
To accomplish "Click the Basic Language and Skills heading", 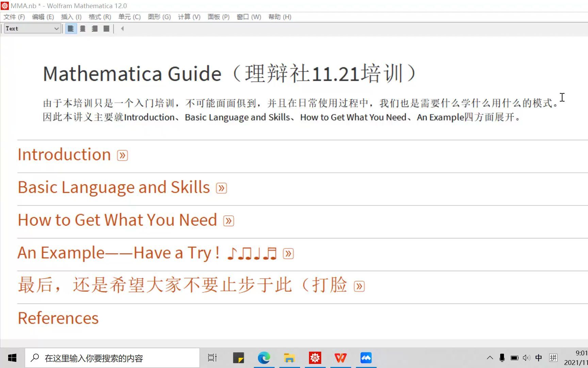I will coord(114,187).
